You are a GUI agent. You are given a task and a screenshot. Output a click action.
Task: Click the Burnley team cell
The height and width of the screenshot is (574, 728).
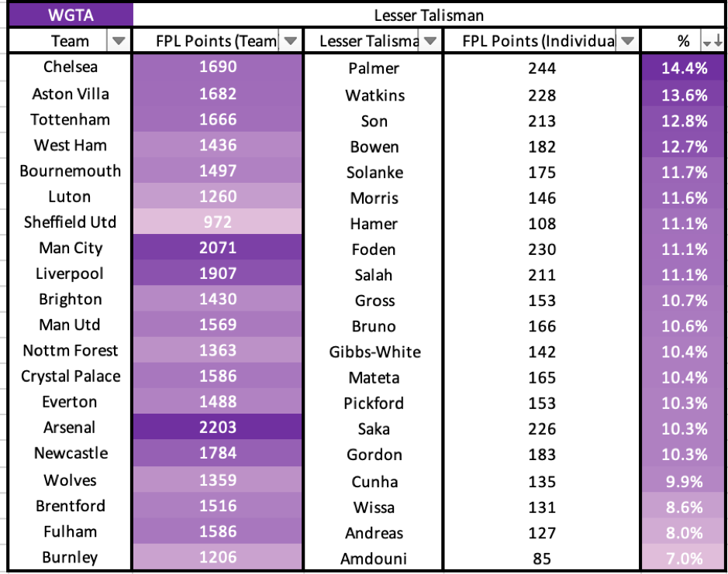coord(71,557)
